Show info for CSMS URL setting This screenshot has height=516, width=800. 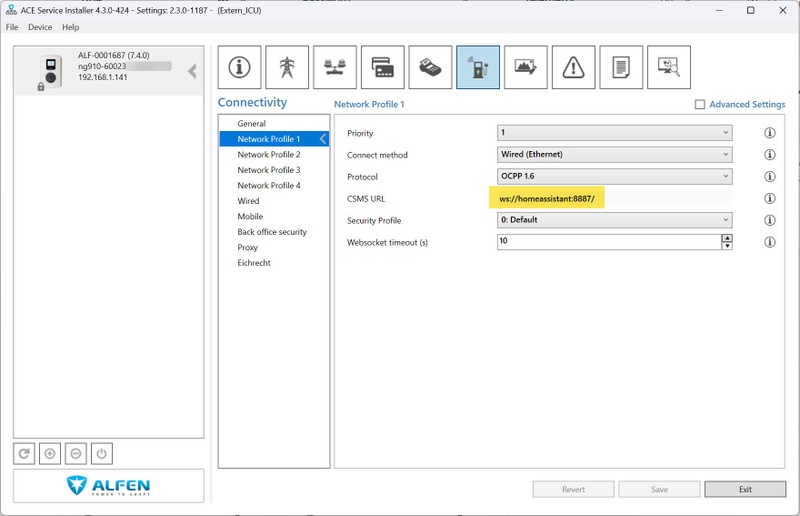(x=770, y=198)
